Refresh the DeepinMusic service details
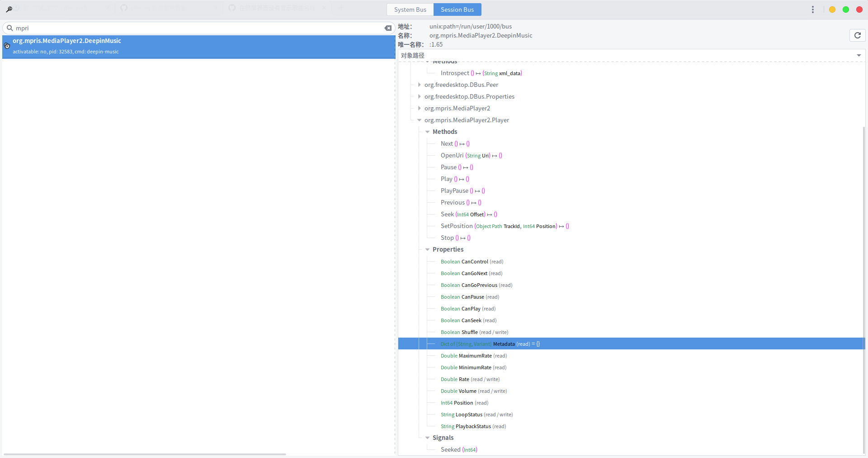The height and width of the screenshot is (458, 868). [x=858, y=35]
